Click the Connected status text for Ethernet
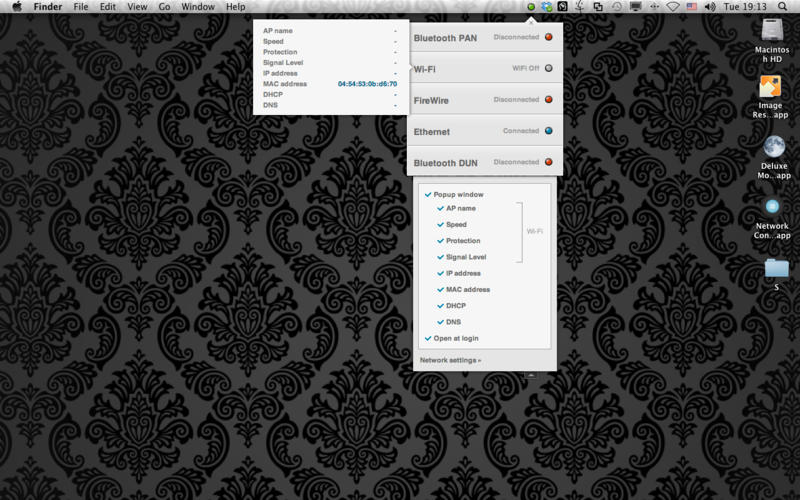The width and height of the screenshot is (800, 500). tap(521, 131)
